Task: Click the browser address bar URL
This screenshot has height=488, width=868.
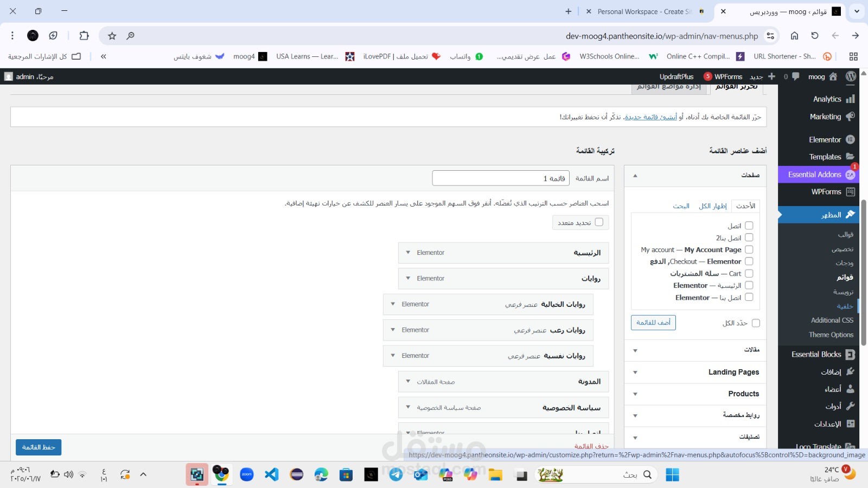Action: click(x=662, y=36)
